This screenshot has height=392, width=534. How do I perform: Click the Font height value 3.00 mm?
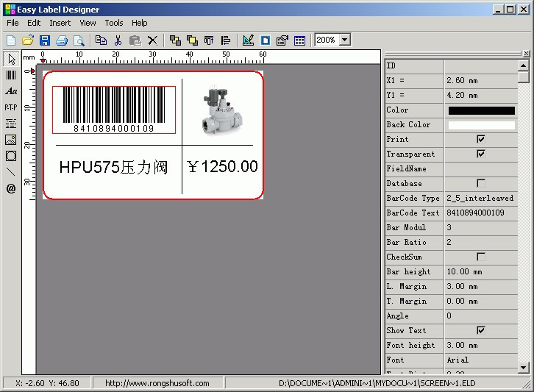[x=481, y=346]
